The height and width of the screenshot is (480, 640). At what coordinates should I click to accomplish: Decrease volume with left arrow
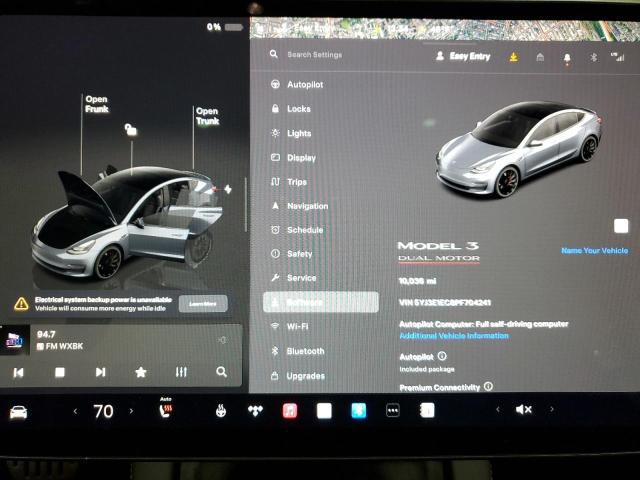(x=498, y=409)
